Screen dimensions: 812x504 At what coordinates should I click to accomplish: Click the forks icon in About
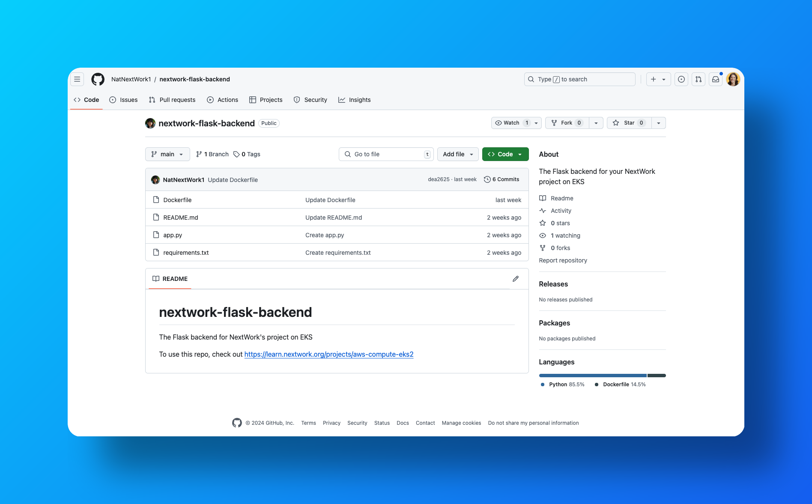coord(543,248)
